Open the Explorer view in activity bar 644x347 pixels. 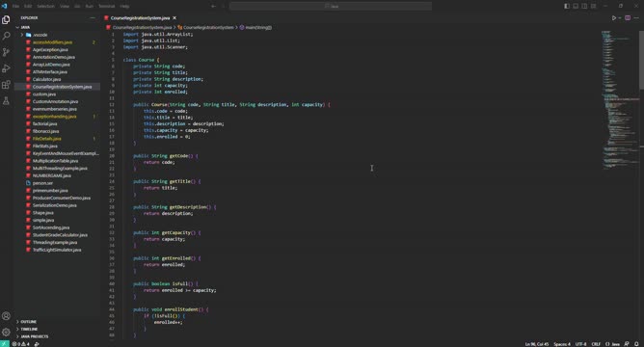[6, 19]
